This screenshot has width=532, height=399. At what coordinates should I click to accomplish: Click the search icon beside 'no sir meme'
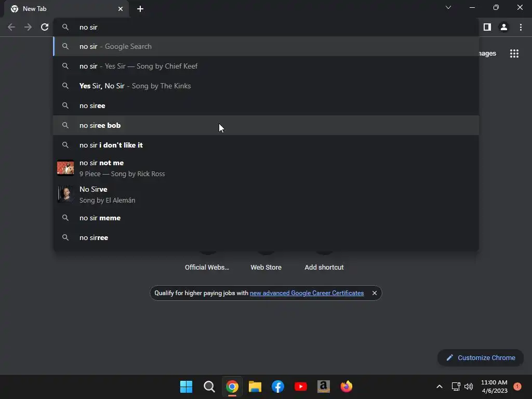65,218
